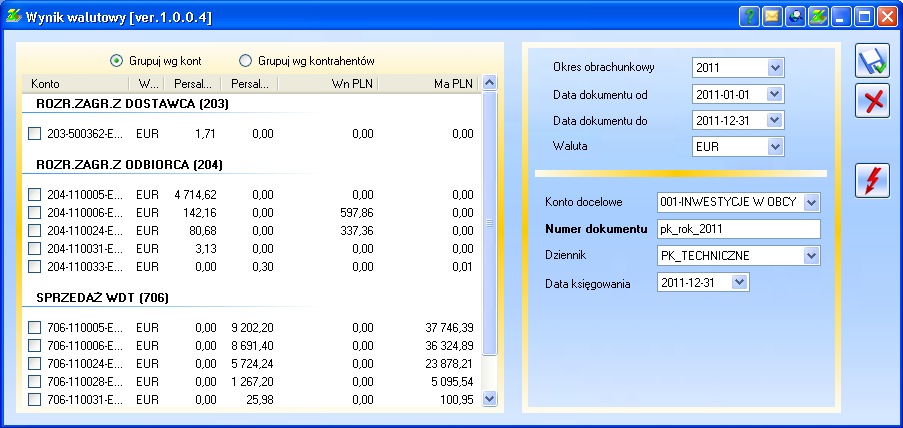
Task: Open the 'Okres obrachunkowy' dropdown
Action: click(775, 68)
